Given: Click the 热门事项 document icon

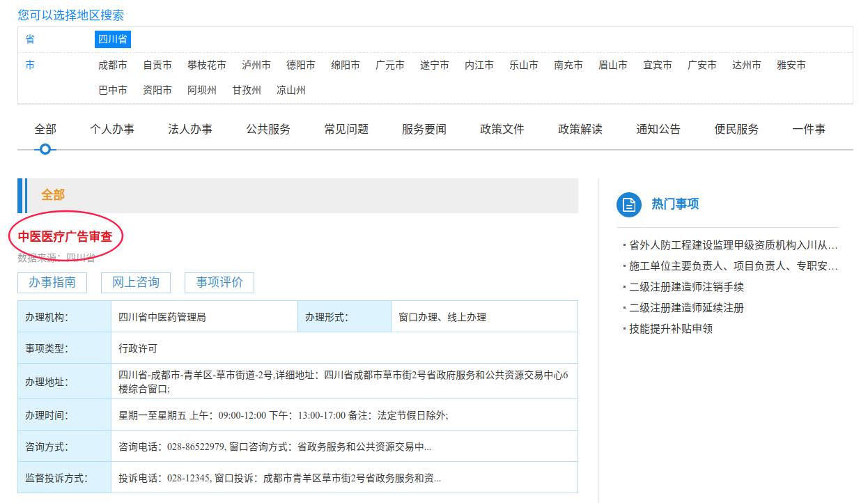Looking at the screenshot, I should [628, 204].
